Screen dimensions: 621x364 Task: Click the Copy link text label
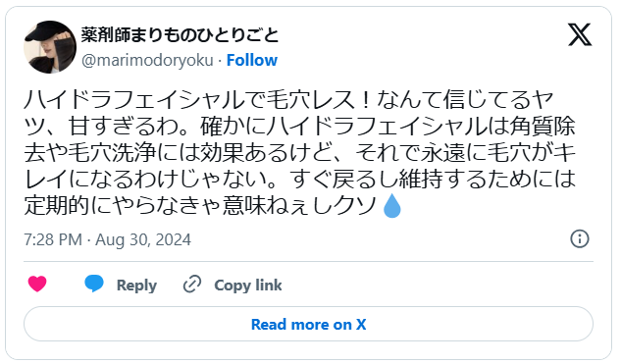point(248,285)
